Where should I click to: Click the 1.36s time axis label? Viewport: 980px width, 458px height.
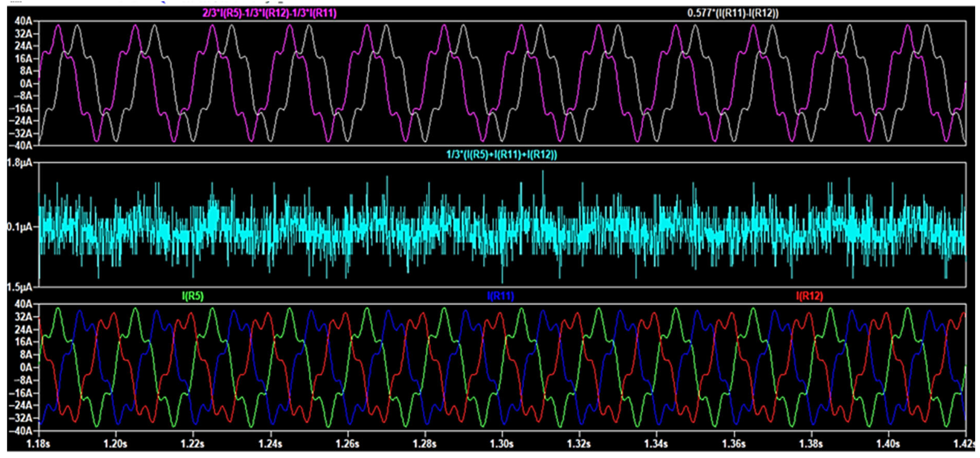pos(734,444)
